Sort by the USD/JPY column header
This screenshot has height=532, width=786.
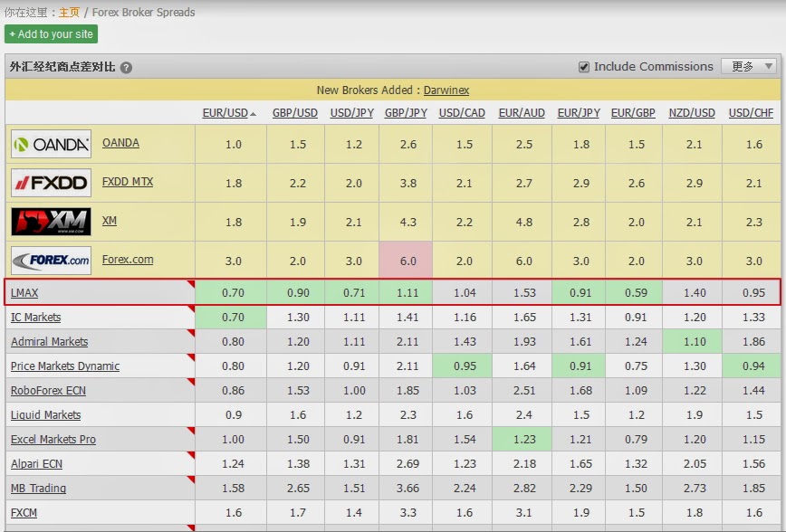(352, 113)
